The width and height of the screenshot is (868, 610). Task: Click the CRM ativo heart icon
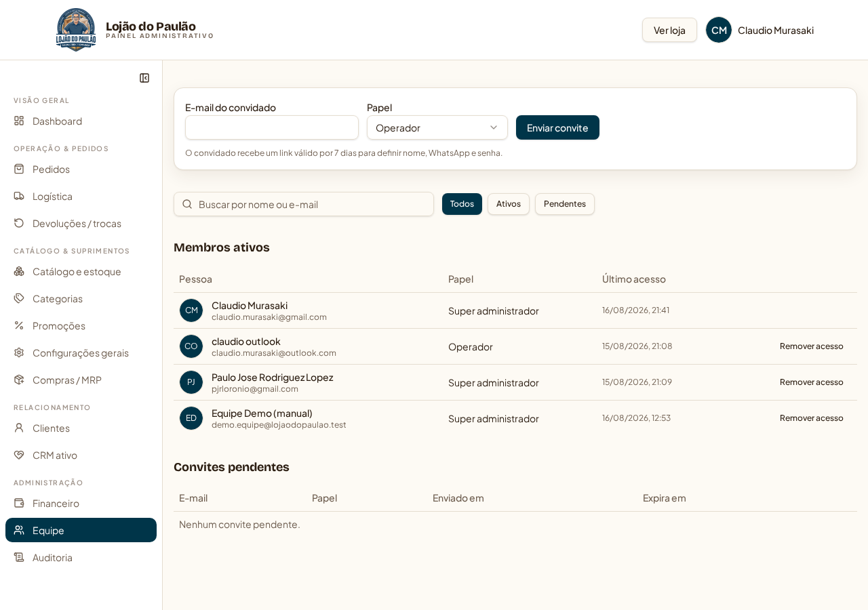pyautogui.click(x=19, y=455)
